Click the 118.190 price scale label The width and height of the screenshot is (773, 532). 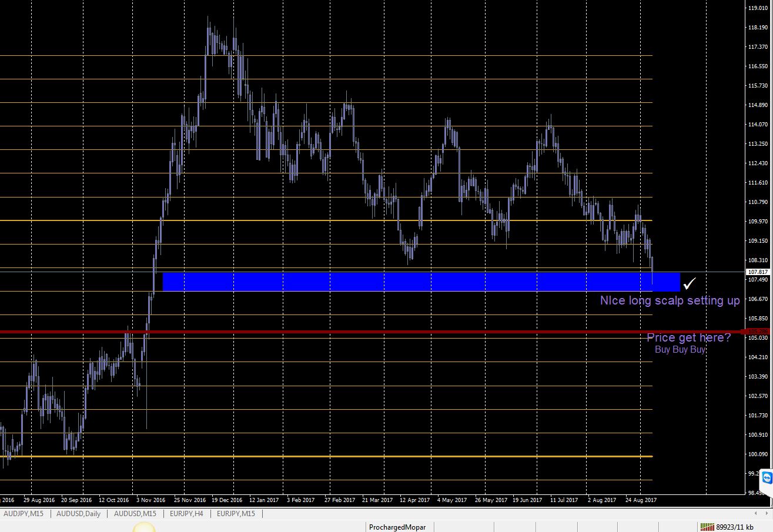tap(758, 28)
